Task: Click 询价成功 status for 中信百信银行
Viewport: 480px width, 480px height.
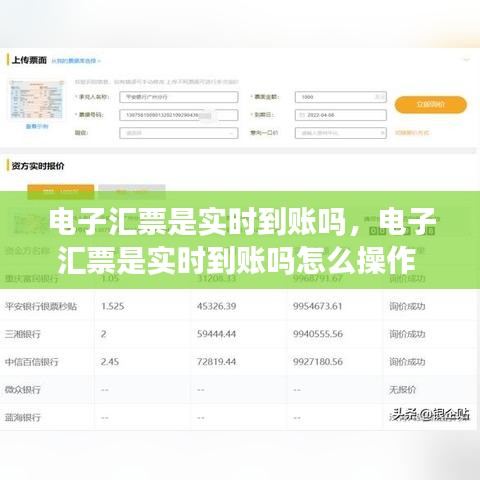Action: [407, 362]
